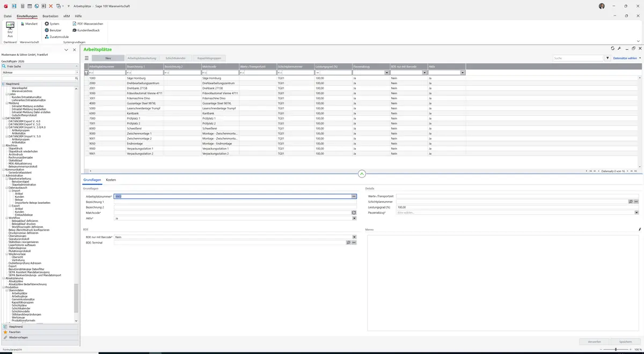Open Kundenfeedback from ribbon
644x354 pixels.
[x=86, y=31]
